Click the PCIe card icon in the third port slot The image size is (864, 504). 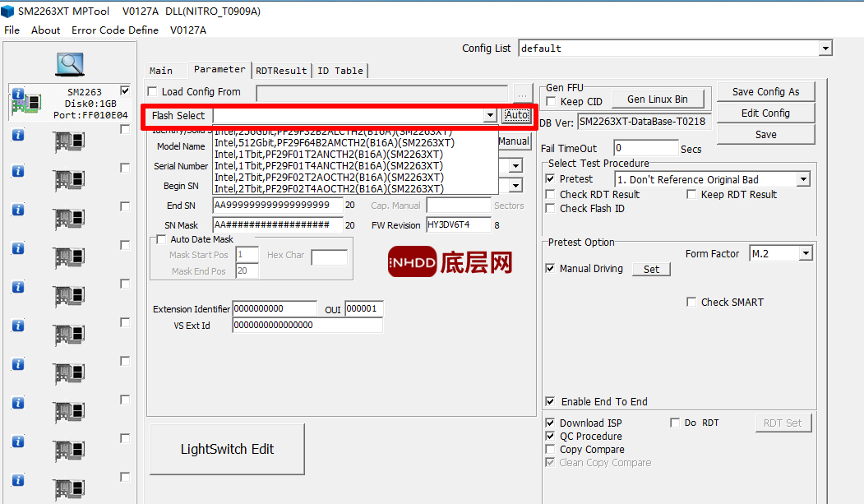click(x=69, y=180)
